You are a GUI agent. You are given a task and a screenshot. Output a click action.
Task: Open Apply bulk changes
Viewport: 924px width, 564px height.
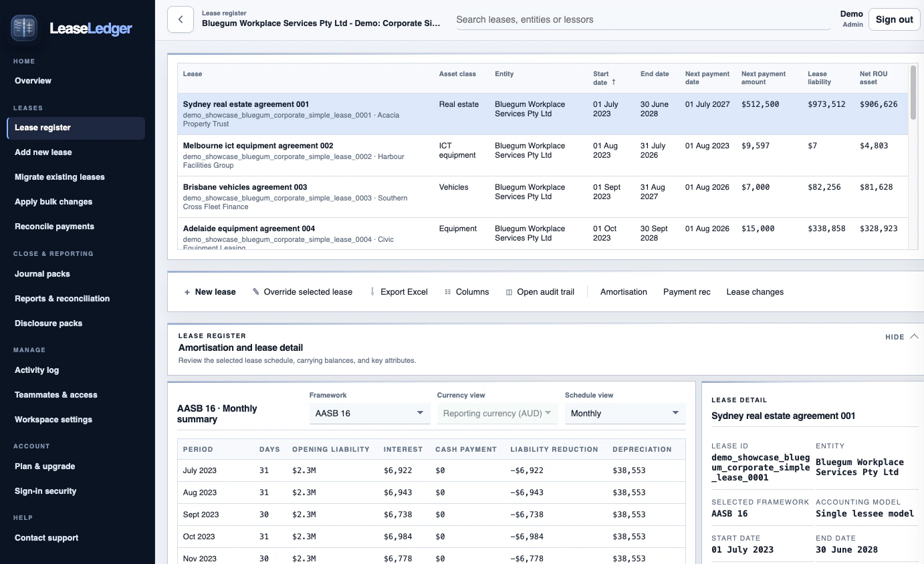[x=76, y=202]
